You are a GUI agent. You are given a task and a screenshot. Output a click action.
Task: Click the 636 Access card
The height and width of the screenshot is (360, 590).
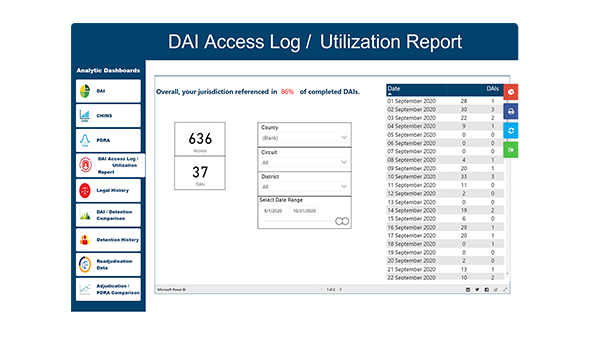[x=200, y=139]
